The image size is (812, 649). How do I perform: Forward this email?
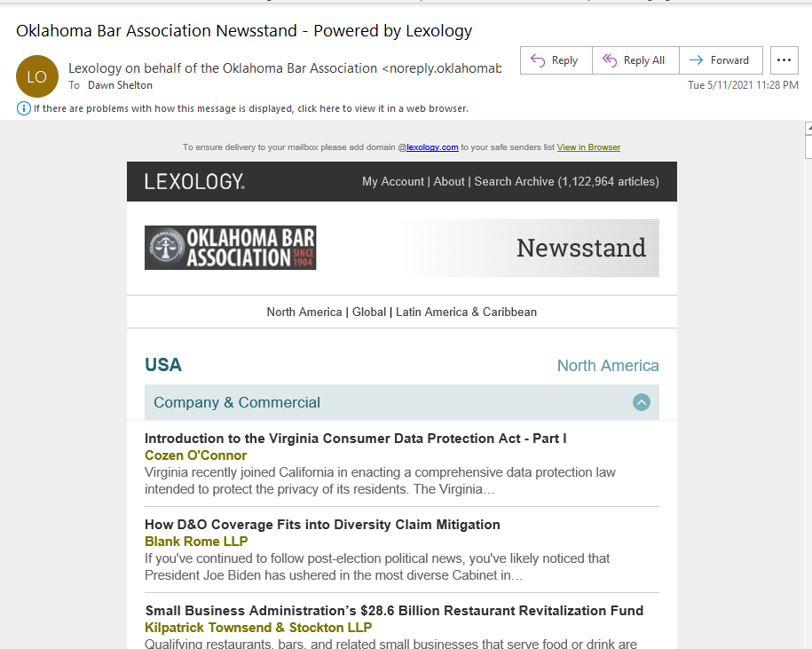tap(721, 60)
